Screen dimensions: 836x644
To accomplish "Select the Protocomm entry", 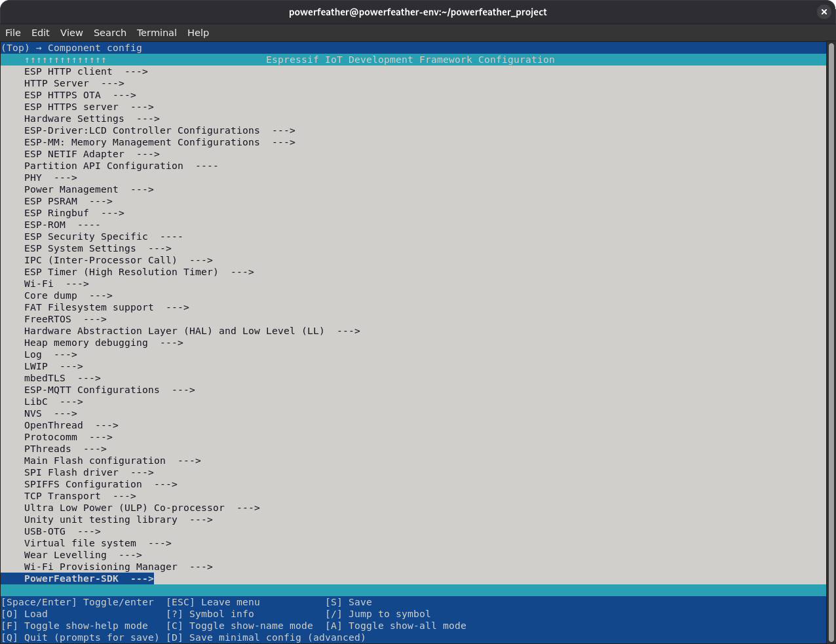I will tap(68, 437).
